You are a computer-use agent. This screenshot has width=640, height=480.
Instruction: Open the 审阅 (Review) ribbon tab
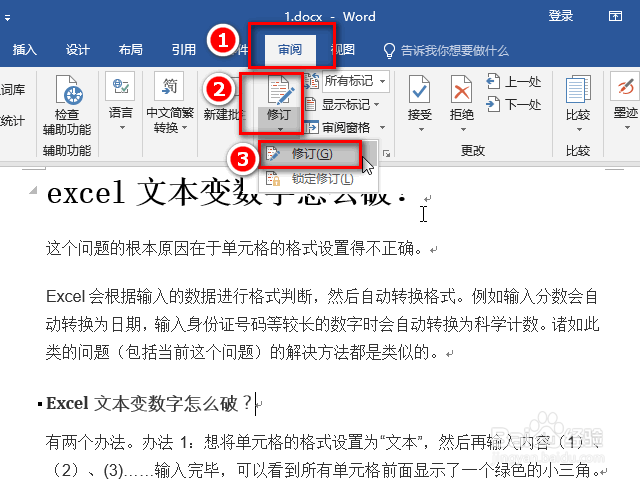290,50
